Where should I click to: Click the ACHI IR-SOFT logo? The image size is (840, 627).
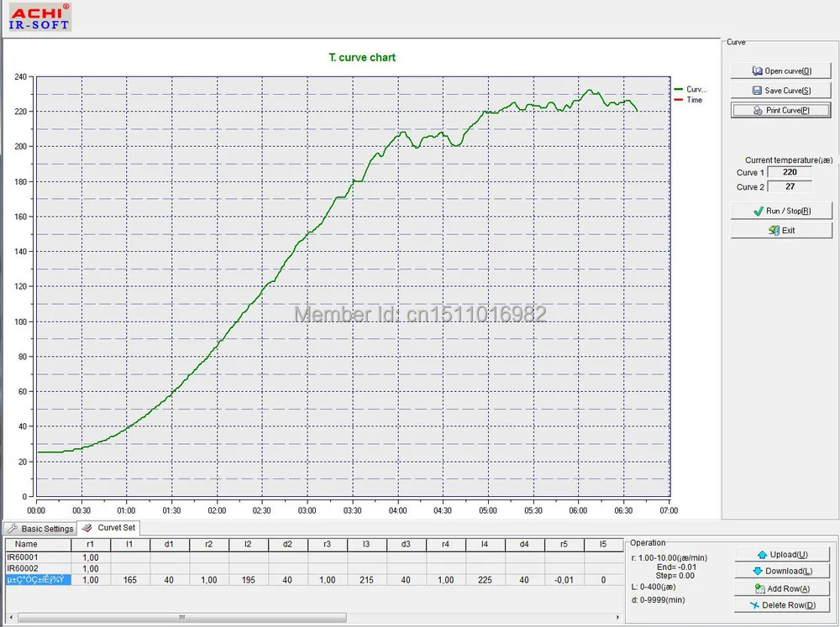pyautogui.click(x=38, y=15)
